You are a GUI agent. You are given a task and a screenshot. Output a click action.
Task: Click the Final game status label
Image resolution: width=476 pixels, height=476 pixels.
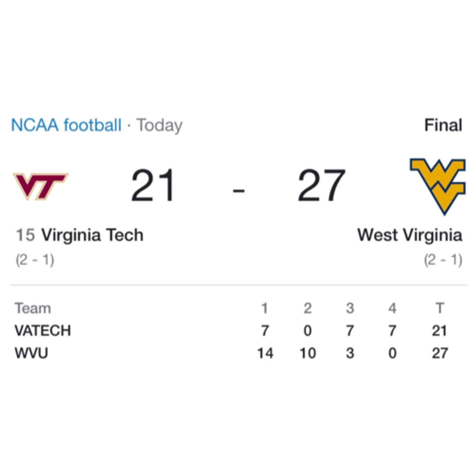coord(443,125)
